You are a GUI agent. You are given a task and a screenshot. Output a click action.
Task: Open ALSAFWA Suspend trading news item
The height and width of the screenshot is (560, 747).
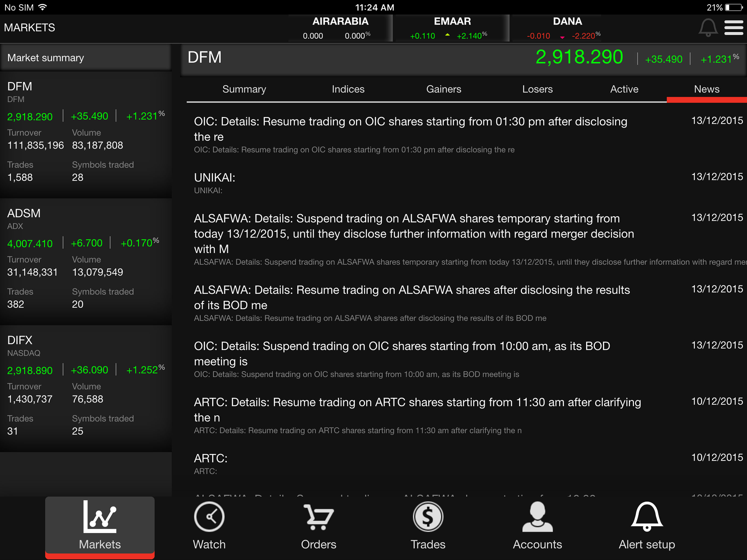tap(467, 240)
